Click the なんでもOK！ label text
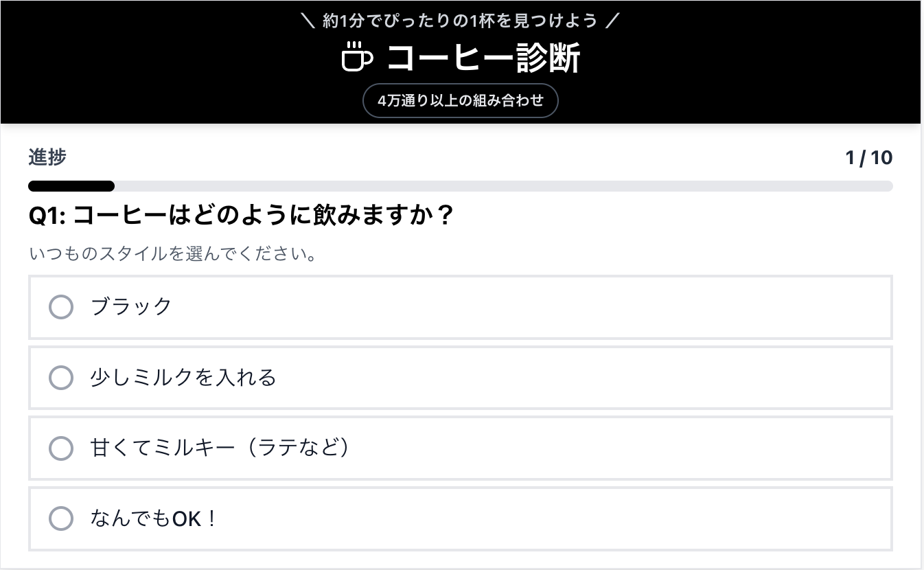This screenshot has height=570, width=924. coord(154,518)
